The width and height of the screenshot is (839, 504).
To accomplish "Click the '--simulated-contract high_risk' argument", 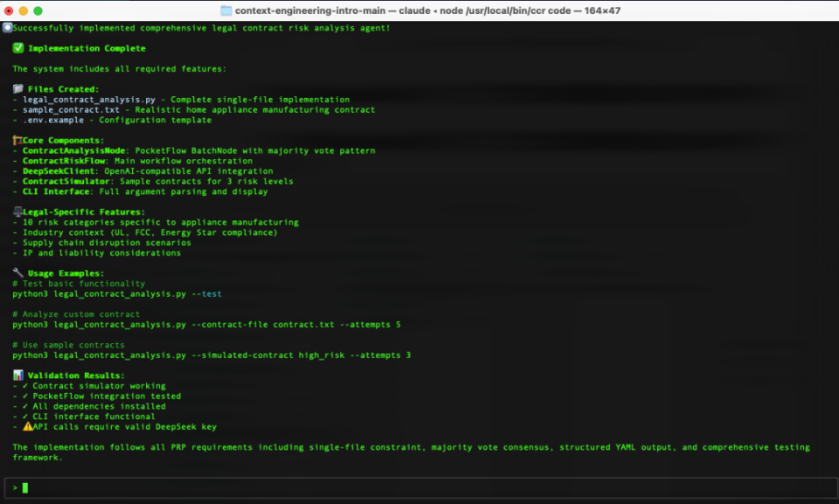I will (x=267, y=355).
